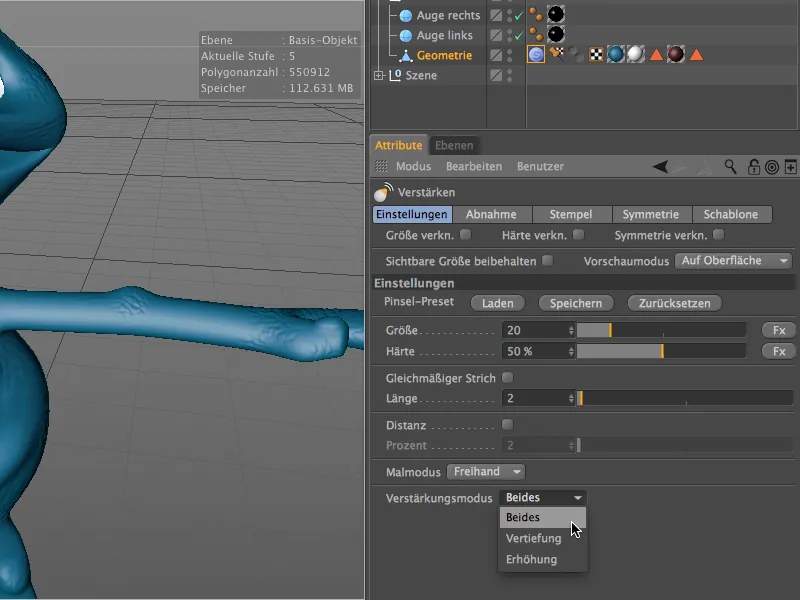
Task: Select the dark red material tag on Geometrie
Action: pyautogui.click(x=676, y=54)
